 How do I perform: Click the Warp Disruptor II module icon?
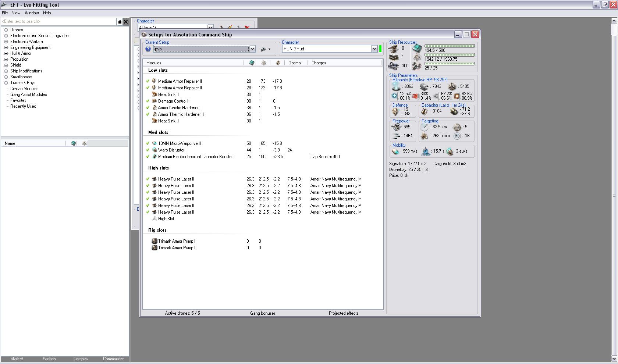click(x=154, y=150)
